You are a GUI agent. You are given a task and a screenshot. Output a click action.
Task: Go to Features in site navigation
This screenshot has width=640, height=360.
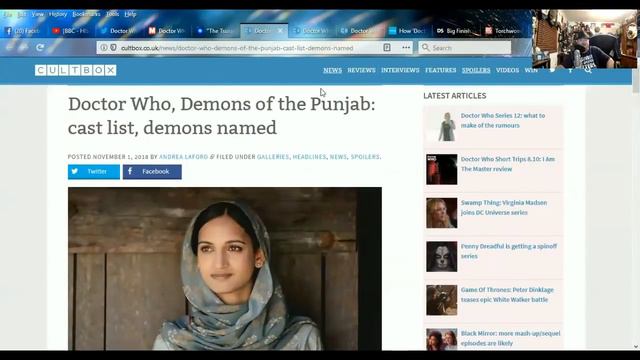coord(440,70)
